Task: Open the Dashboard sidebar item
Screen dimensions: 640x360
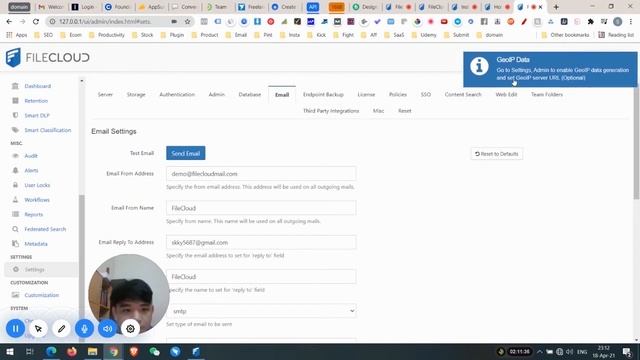Action: click(x=38, y=86)
